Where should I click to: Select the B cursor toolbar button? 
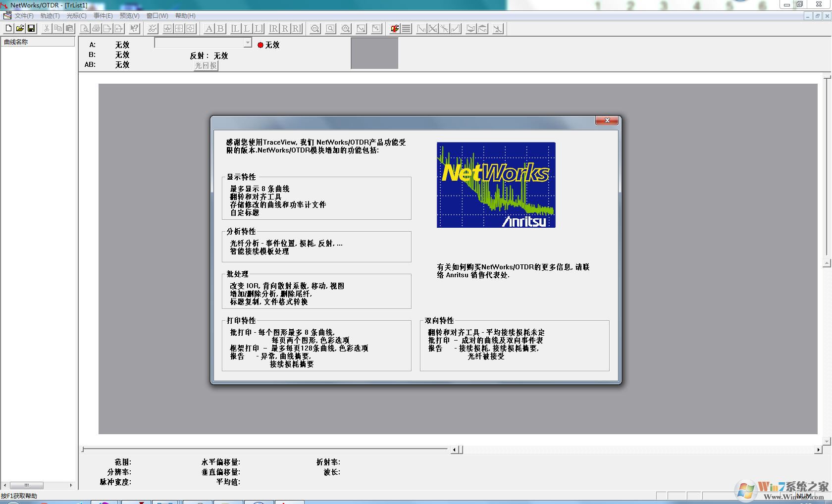(220, 29)
